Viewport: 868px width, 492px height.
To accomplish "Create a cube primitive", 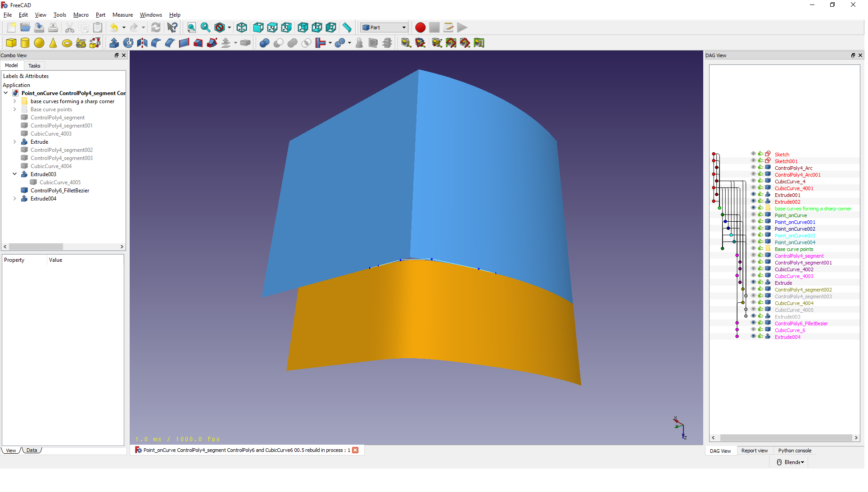I will coord(11,43).
